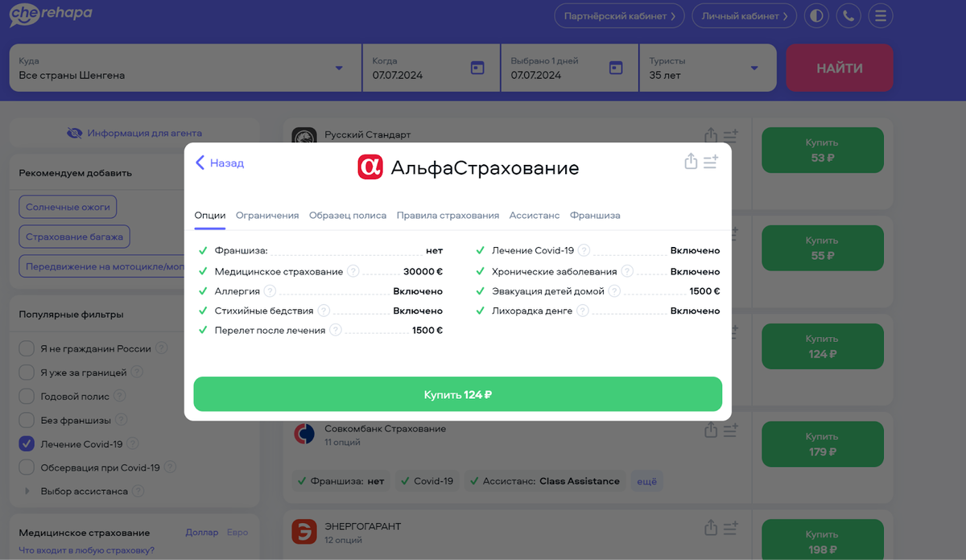
Task: Switch to Ассистанс tab
Action: click(535, 216)
